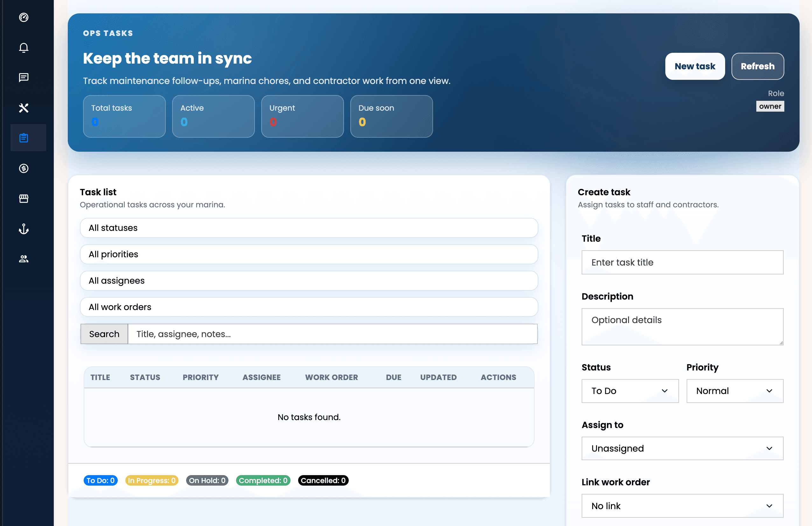812x526 pixels.
Task: Open the people users icon
Action: point(24,259)
